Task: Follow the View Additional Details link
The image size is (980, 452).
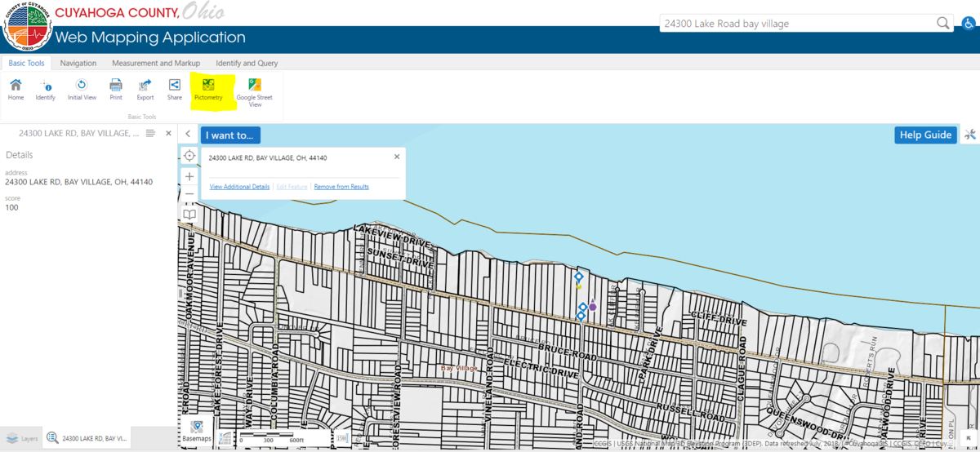Action: click(240, 187)
